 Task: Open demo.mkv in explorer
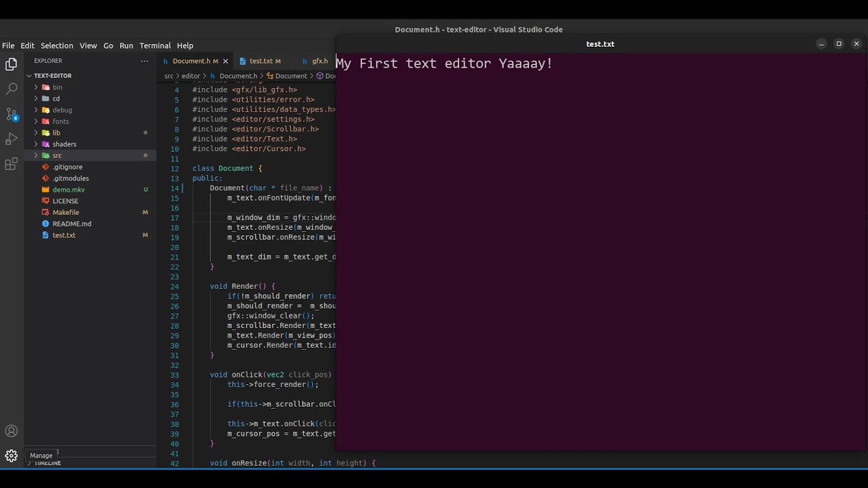point(68,190)
